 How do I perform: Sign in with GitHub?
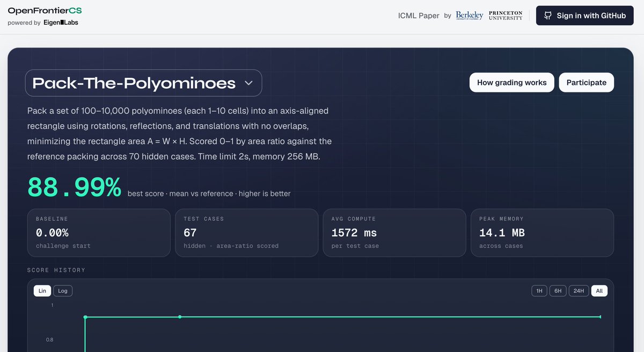[585, 16]
